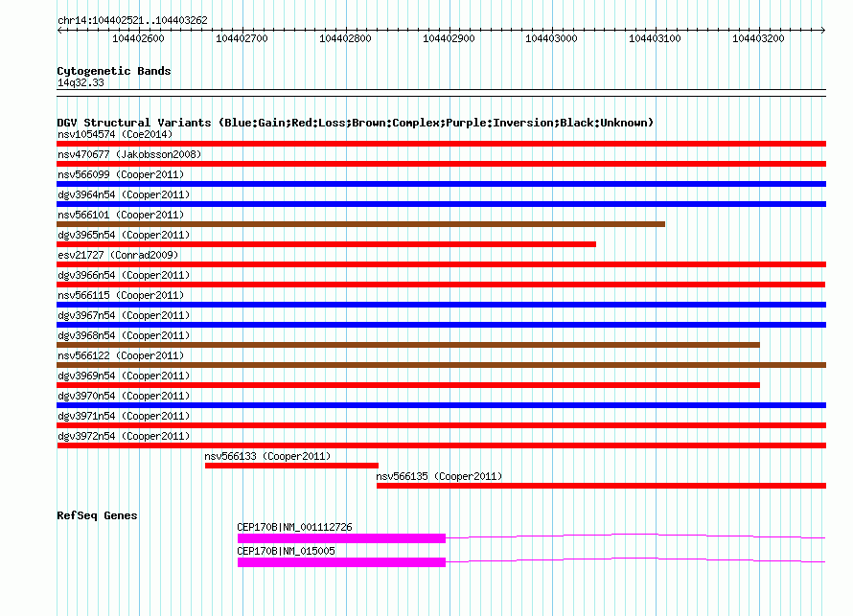Viewport: 853px width, 616px height.
Task: Click the left arrow of the ruler
Action: 59,30
